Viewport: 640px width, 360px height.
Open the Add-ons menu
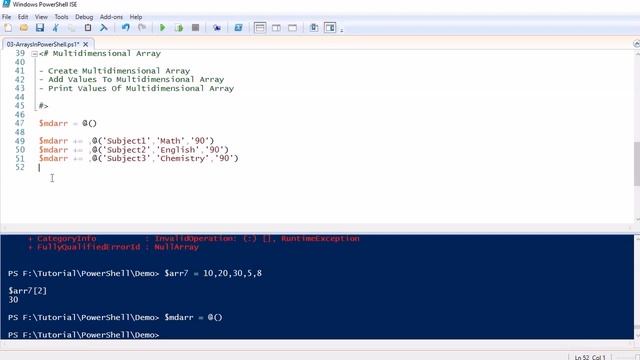111,17
